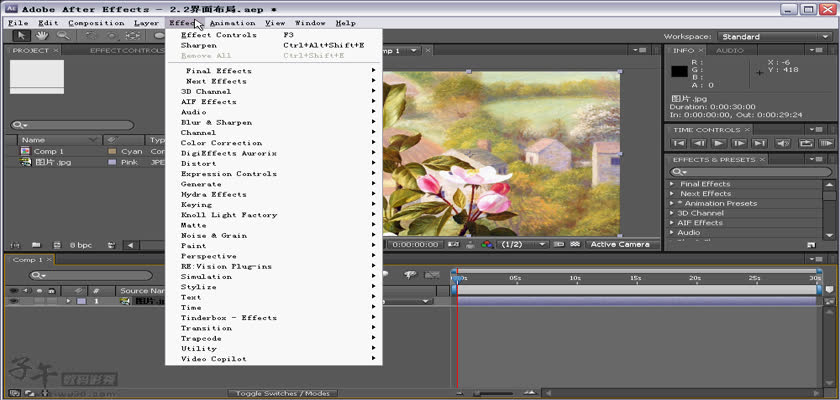Click Cyan label swatch for Comp 1
Viewport: 840px width, 400px height.
(112, 152)
